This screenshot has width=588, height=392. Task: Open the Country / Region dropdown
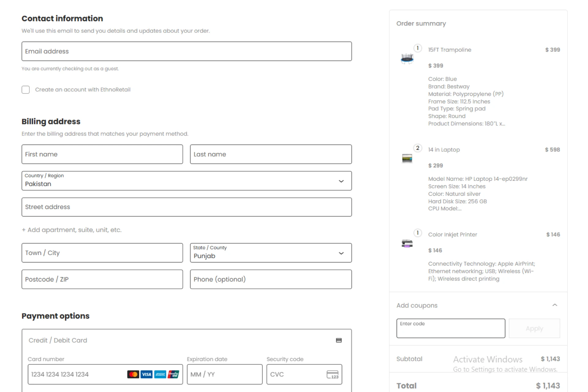pos(187,181)
